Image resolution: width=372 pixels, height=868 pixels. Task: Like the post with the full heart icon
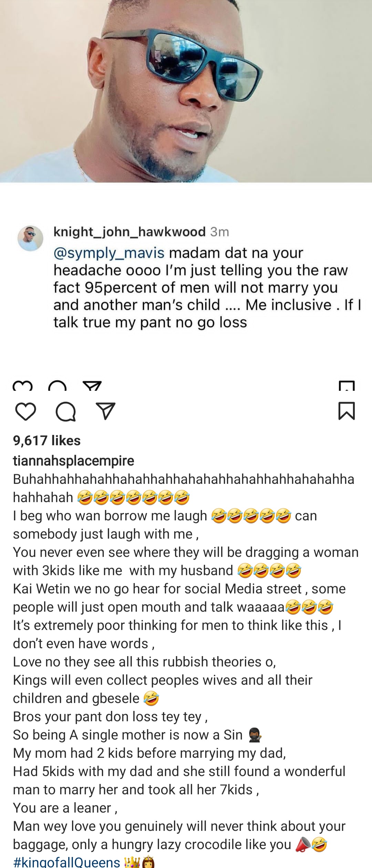click(25, 411)
